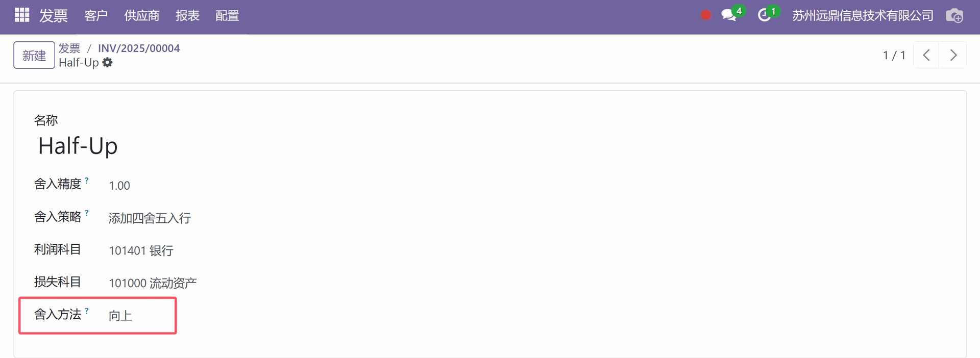The image size is (980, 358).
Task: Go to previous record arrow
Action: point(926,55)
